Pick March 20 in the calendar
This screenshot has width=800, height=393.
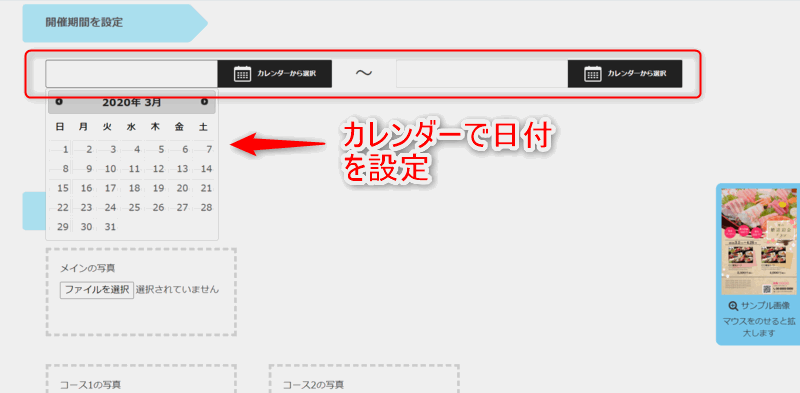click(x=181, y=188)
